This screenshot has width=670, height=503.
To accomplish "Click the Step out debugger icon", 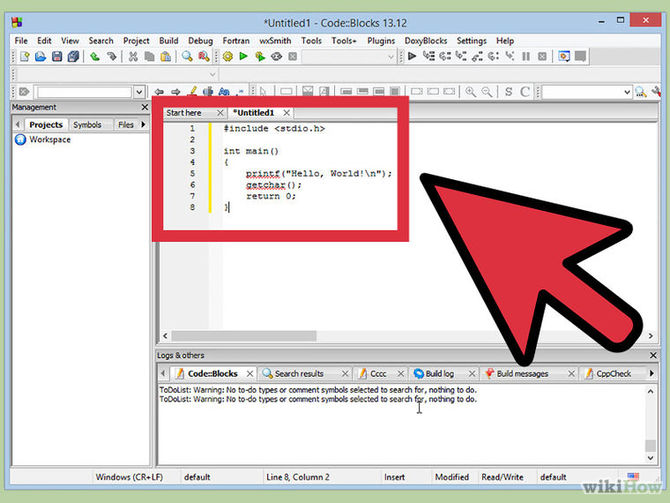I will [x=477, y=56].
